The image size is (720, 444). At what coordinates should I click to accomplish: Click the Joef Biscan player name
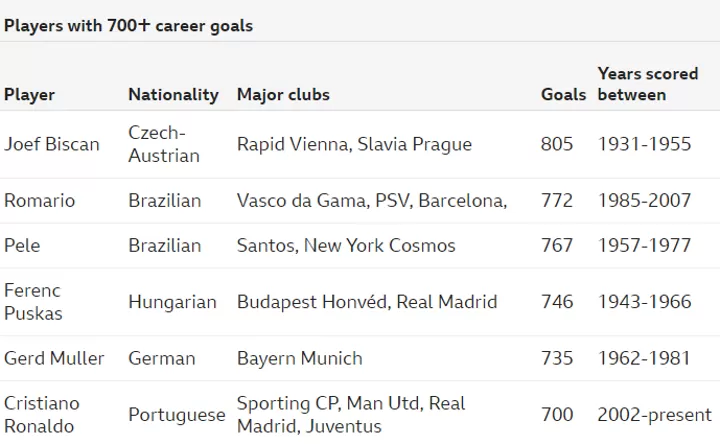(x=51, y=144)
